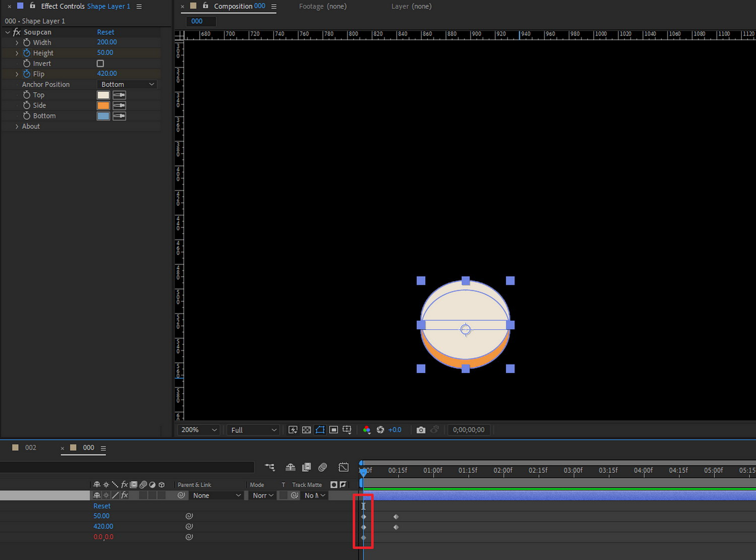Viewport: 756px width, 560px height.
Task: Open the Graph Editor in timeline
Action: pyautogui.click(x=344, y=467)
